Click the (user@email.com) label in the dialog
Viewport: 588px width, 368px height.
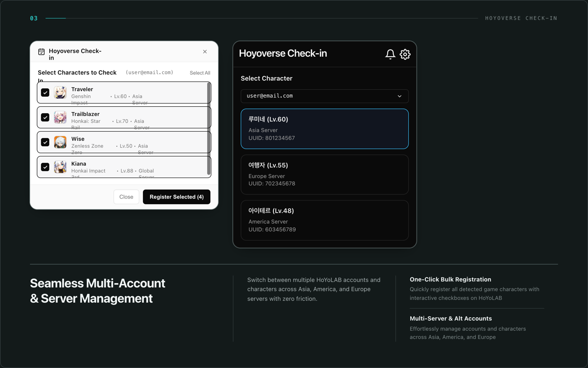149,73
